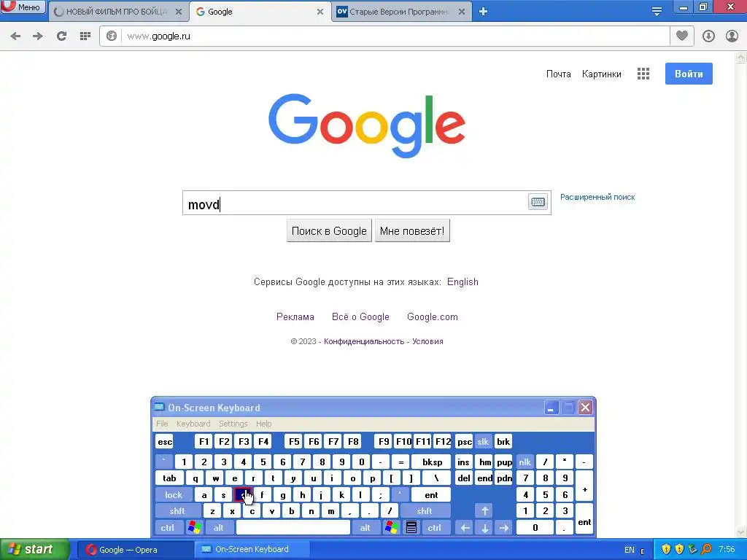
Task: Toggle the slk scroll lock key
Action: [x=483, y=442]
